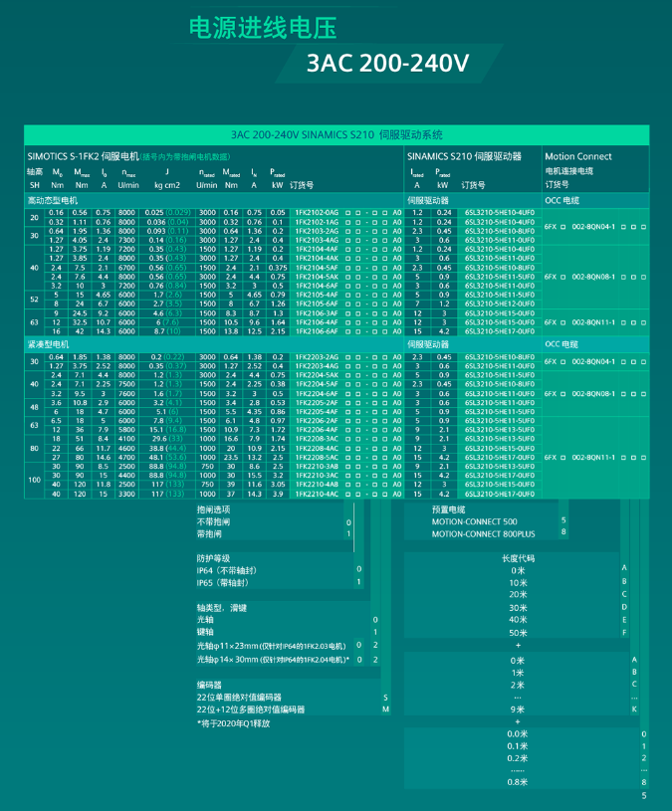Click the "高动态型电机" section header

[52, 200]
